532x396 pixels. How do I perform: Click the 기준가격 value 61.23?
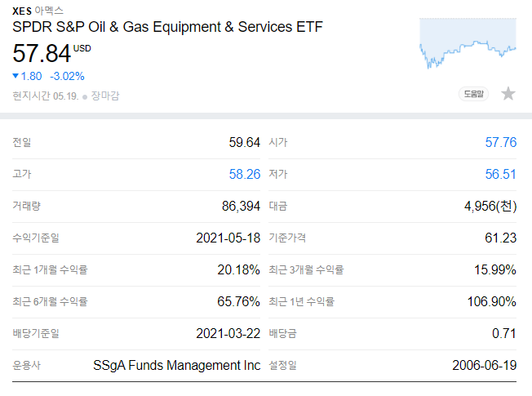pos(500,238)
